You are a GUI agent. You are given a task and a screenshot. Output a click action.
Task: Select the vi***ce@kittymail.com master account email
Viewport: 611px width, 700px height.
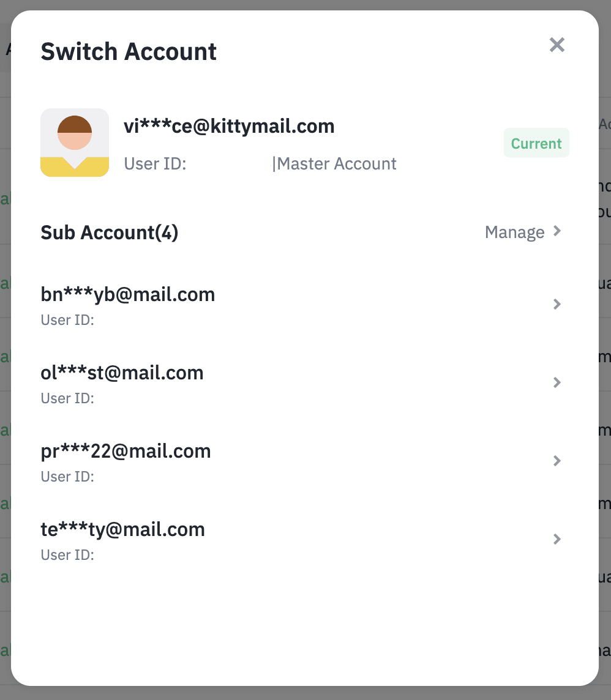click(x=229, y=127)
